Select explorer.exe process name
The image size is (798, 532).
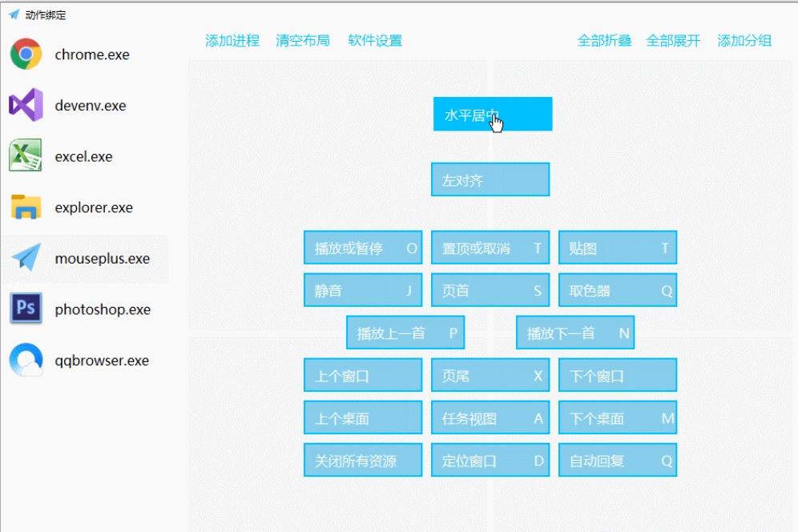94,208
